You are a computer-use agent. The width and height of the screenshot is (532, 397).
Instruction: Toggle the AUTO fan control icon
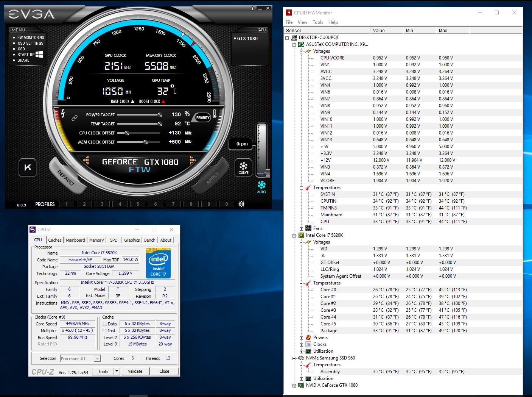(261, 187)
